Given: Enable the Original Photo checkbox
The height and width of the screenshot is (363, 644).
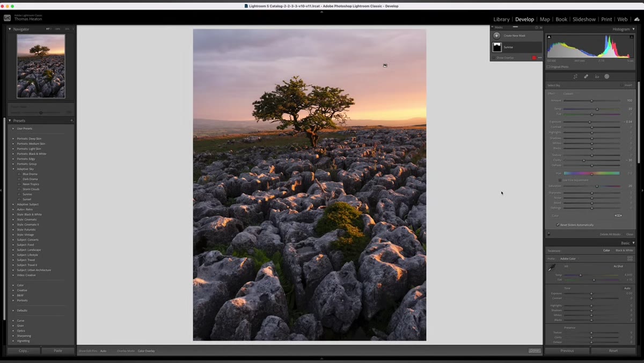Looking at the screenshot, I should pos(548,67).
